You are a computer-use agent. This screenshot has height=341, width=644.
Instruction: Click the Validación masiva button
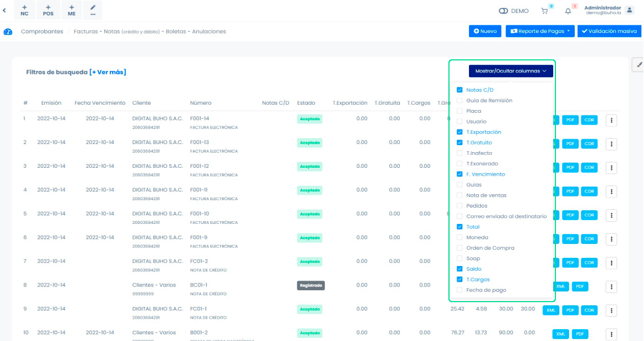click(609, 31)
